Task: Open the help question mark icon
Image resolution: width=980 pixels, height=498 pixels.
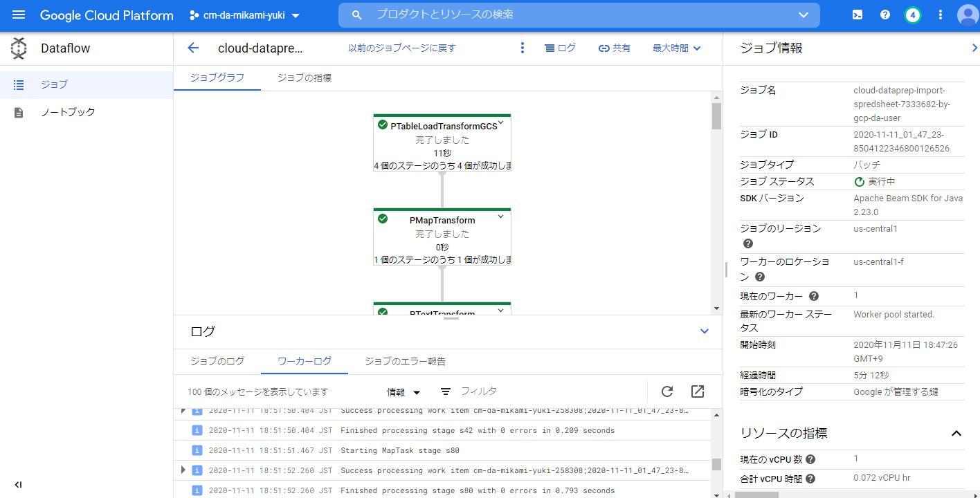Action: (884, 15)
